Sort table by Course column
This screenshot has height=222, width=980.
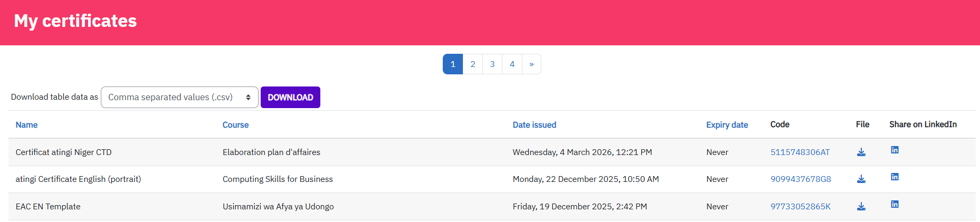235,125
